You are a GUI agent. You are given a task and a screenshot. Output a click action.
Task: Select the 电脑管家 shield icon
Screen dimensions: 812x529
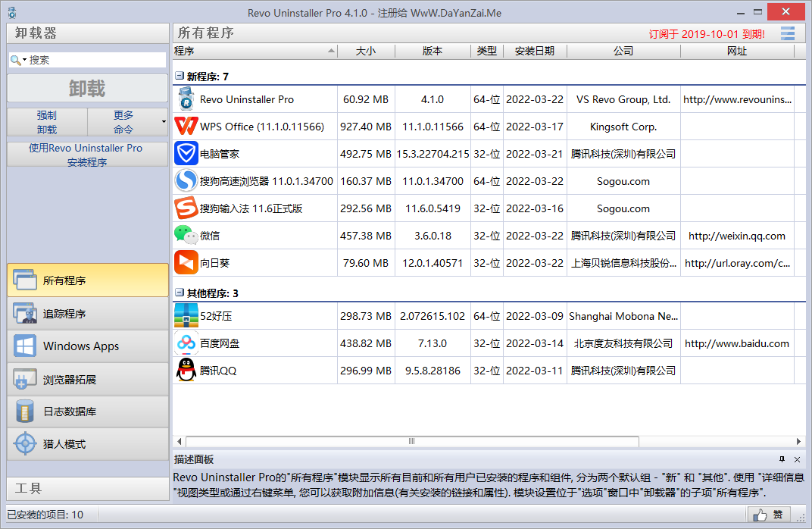[x=186, y=154]
